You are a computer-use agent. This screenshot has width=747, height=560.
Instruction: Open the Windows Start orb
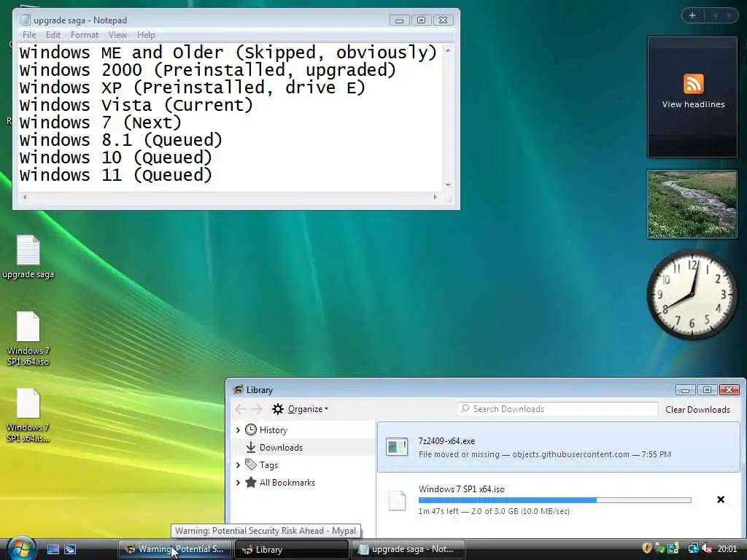point(21,548)
